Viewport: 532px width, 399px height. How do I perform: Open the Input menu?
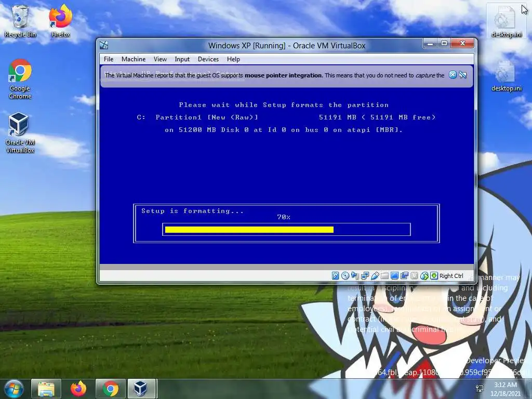click(182, 59)
